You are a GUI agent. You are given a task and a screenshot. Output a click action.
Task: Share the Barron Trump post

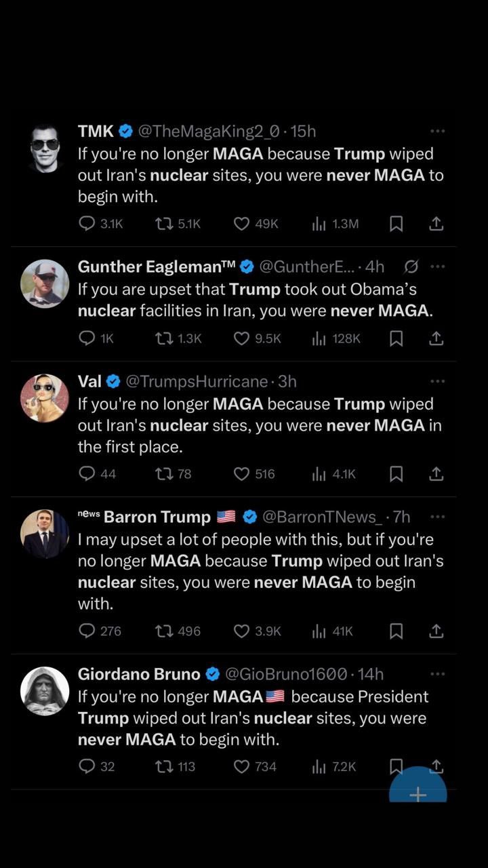tap(437, 631)
